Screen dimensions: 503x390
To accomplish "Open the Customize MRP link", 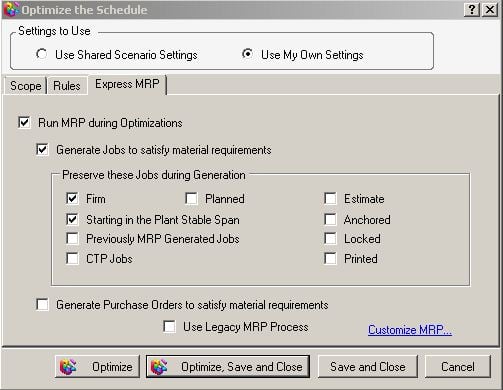I will [410, 330].
